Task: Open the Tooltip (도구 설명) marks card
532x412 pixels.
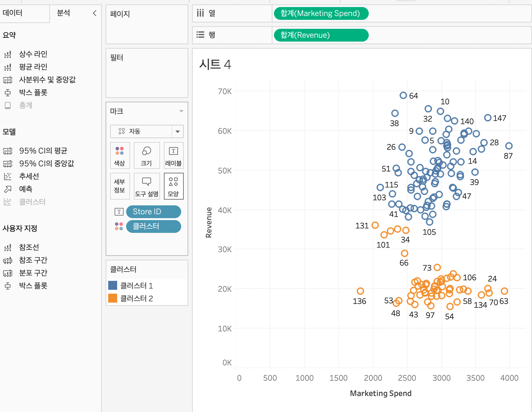Action: [x=147, y=186]
